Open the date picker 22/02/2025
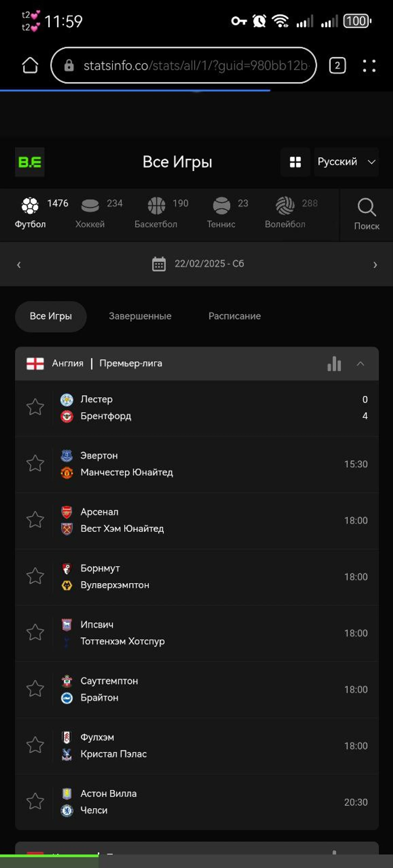Image resolution: width=393 pixels, height=868 pixels. [x=198, y=264]
